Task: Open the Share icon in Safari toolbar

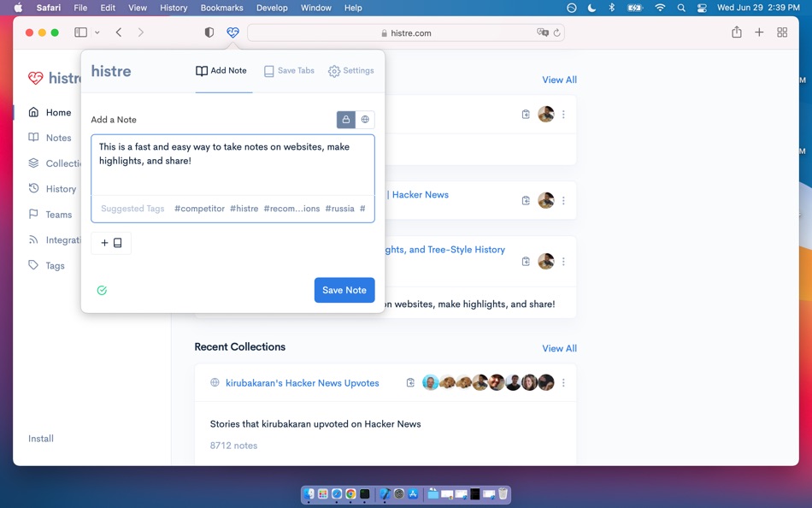Action: click(737, 32)
